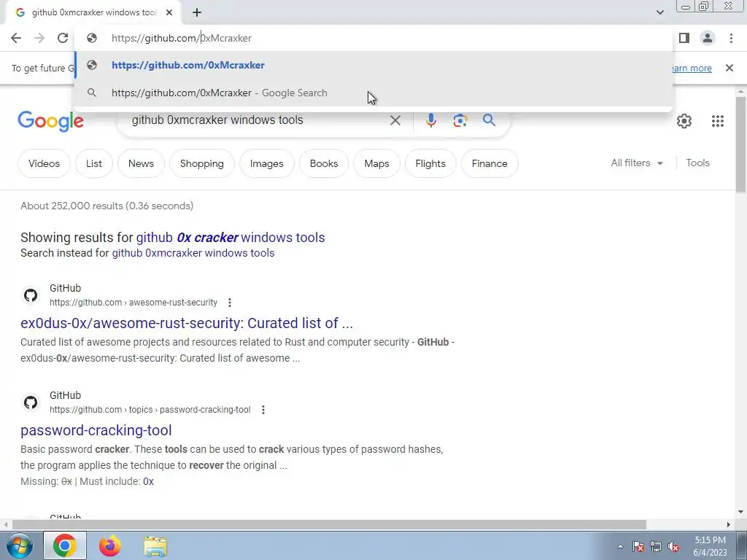Screen dimensions: 747x560
Task: Click the GitHub favicon of password-cracking-tool result
Action: point(31,402)
